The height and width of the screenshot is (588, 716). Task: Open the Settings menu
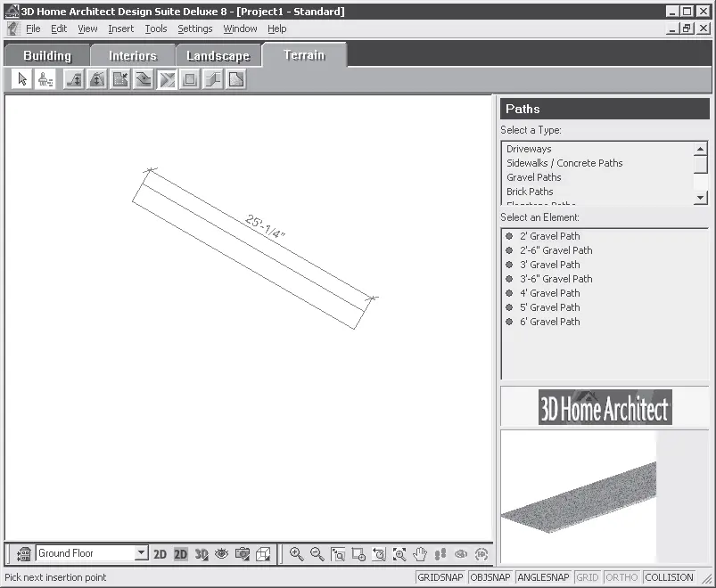(x=195, y=29)
